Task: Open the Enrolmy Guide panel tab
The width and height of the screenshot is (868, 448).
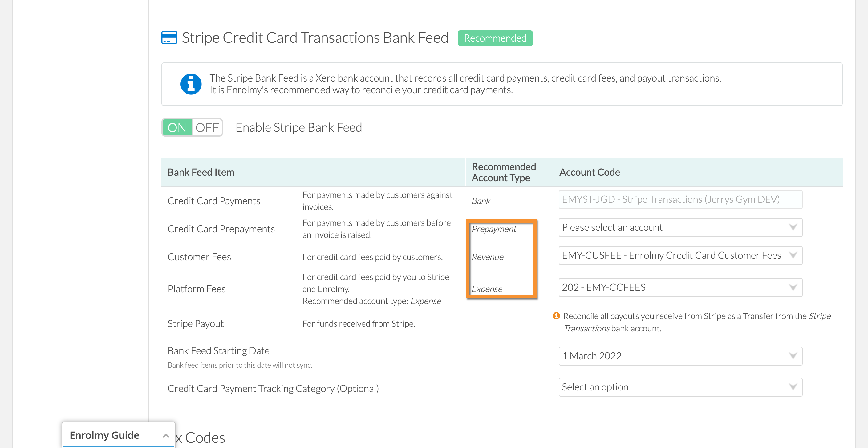Action: tap(118, 435)
